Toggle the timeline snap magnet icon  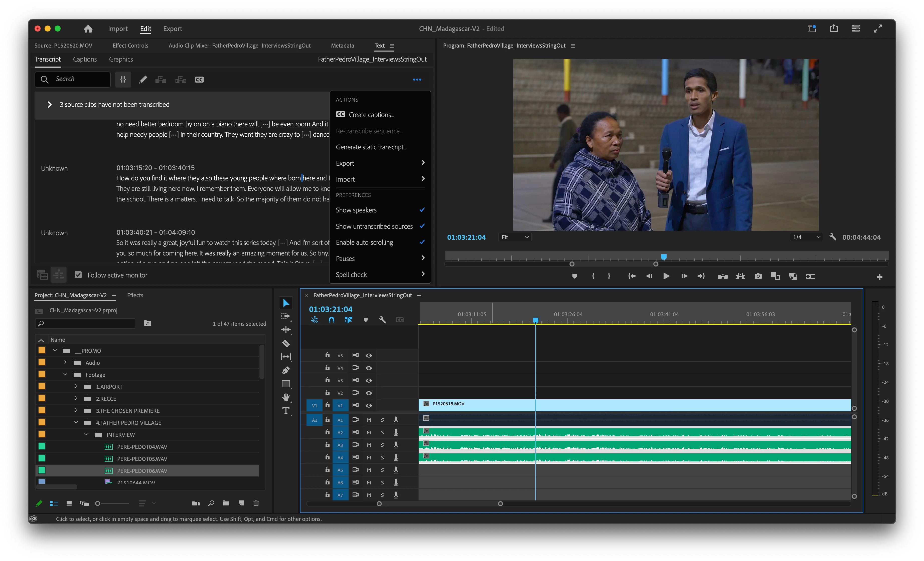(332, 320)
